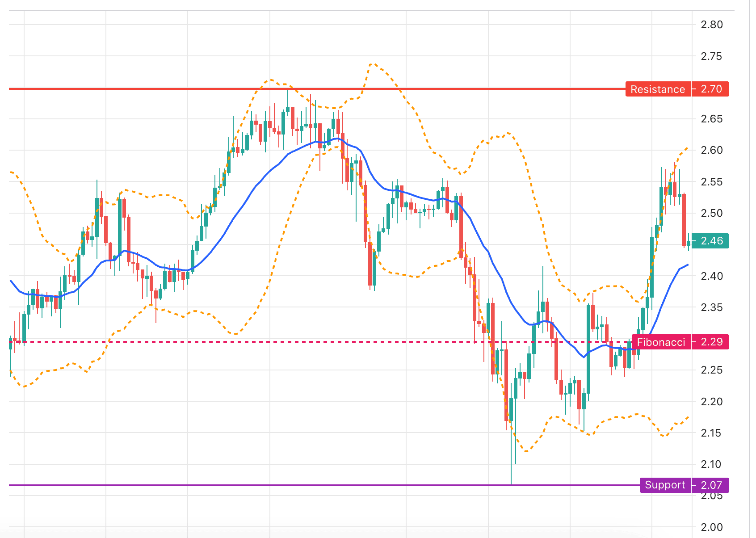
Task: Click the Support line label at 2.07
Action: coord(665,485)
